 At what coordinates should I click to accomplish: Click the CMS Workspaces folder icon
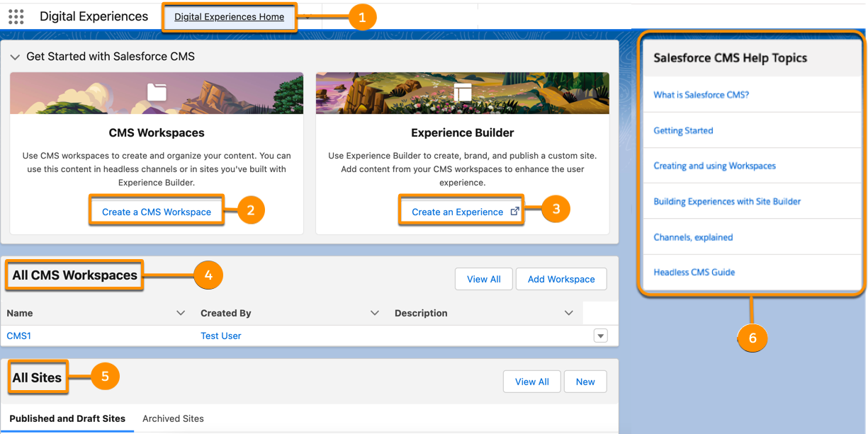(157, 92)
